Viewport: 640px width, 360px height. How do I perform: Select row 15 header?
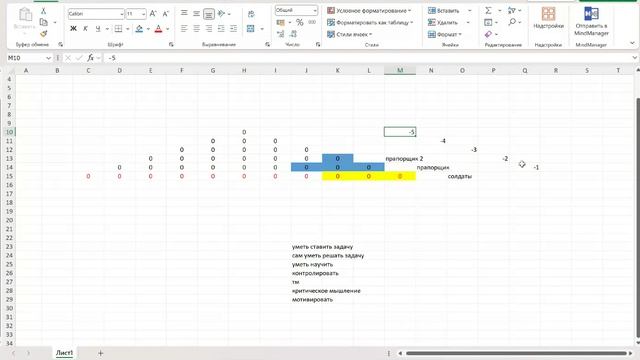coord(9,176)
